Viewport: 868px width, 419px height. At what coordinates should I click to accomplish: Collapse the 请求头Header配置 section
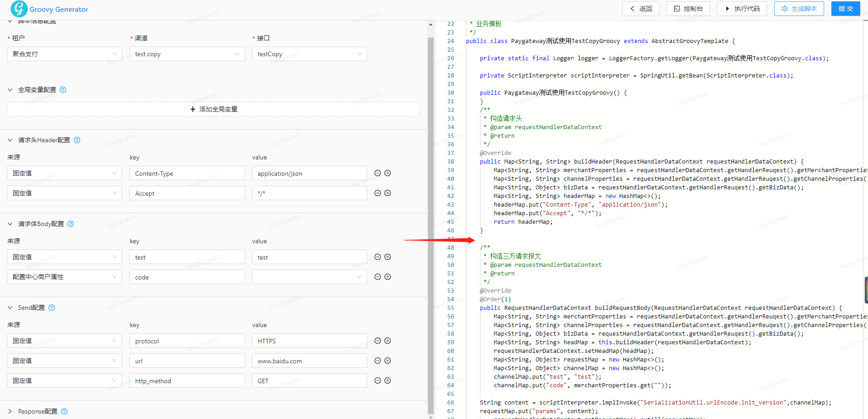[10, 140]
